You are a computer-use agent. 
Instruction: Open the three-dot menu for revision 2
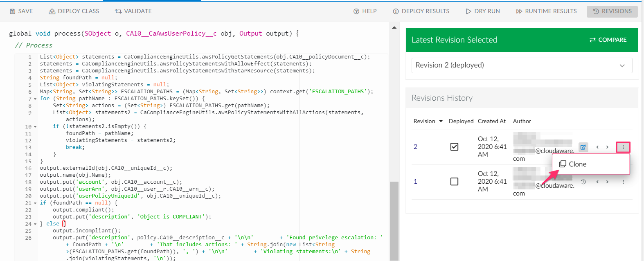(x=623, y=147)
